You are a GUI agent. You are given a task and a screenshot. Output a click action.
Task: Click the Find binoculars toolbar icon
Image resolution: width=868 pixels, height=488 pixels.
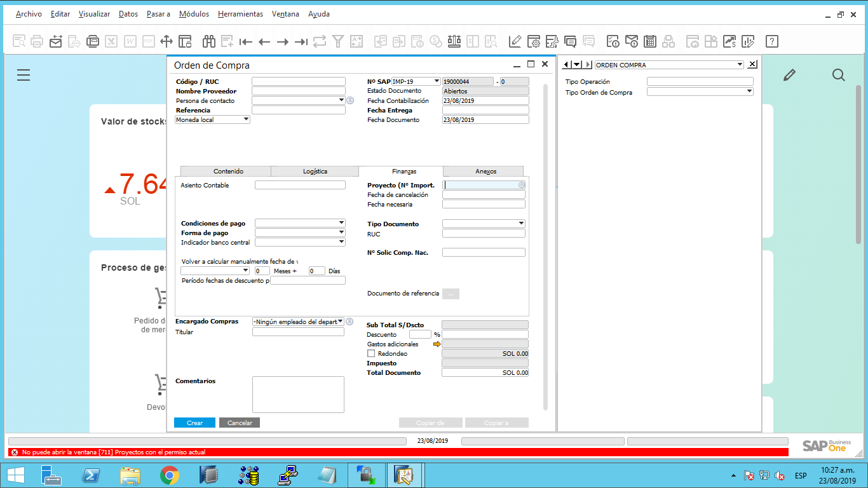point(209,41)
